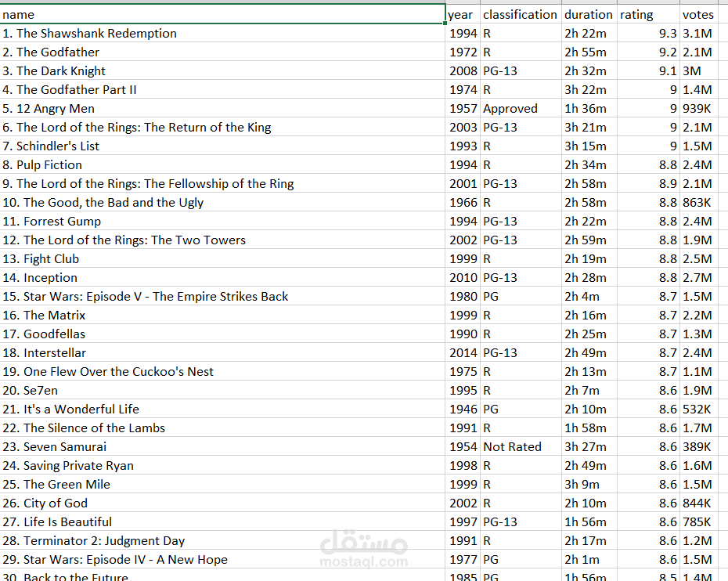Select votes '2.7M' of Inception
The width and height of the screenshot is (728, 581).
click(699, 278)
